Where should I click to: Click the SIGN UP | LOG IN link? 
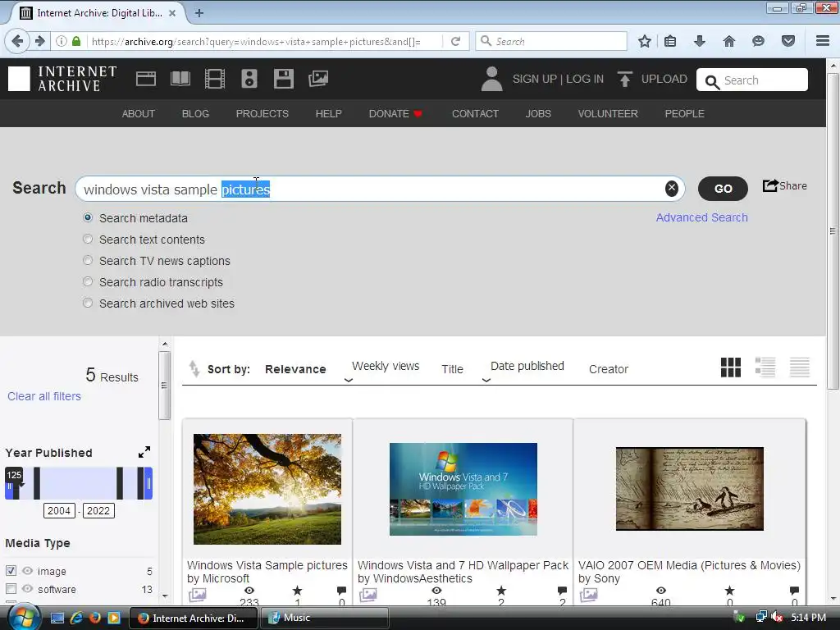pyautogui.click(x=558, y=79)
